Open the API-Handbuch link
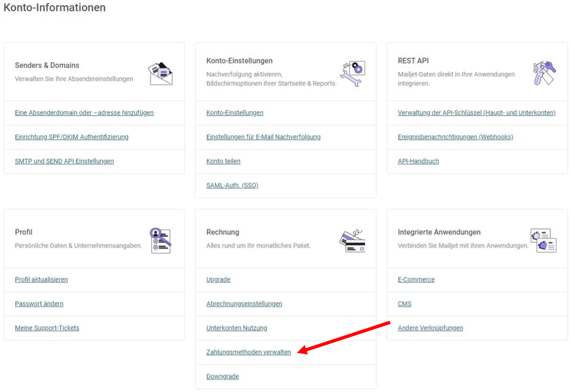Screen dimensions: 572x392 click(418, 161)
